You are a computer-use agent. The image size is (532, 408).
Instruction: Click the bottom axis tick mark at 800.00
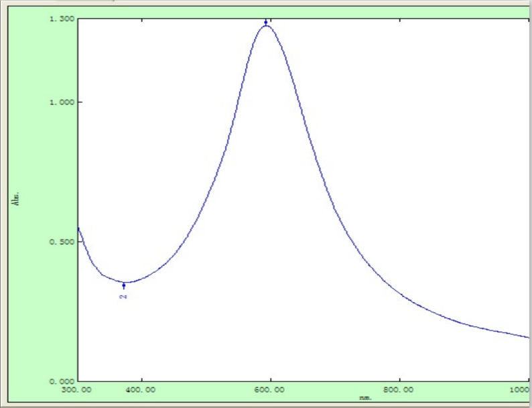(x=399, y=379)
